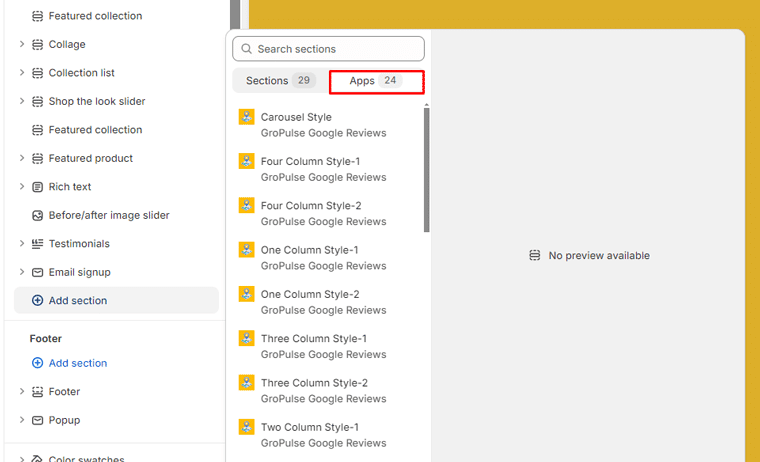Click the Before/after image slider icon
760x462 pixels.
point(37,216)
